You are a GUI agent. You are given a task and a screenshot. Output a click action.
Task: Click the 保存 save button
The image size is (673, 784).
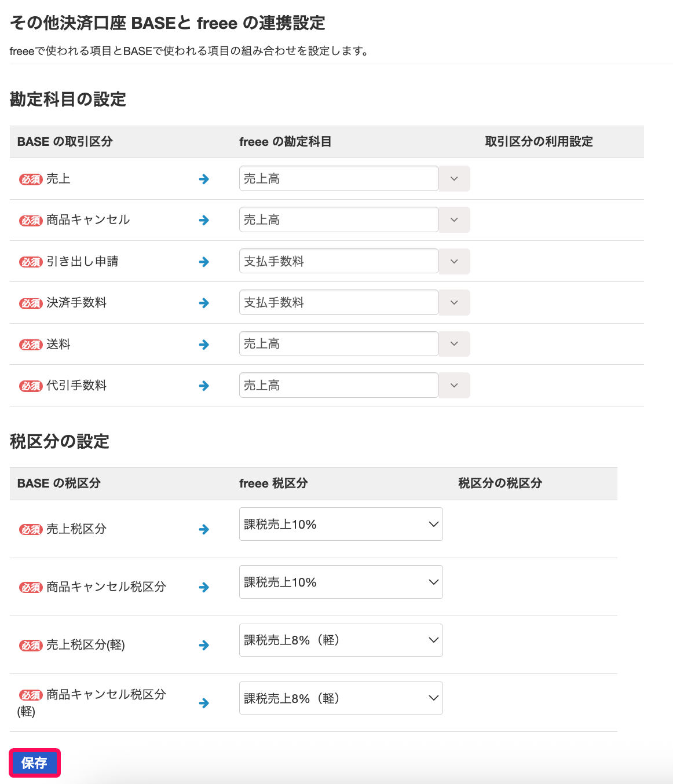pos(34,763)
